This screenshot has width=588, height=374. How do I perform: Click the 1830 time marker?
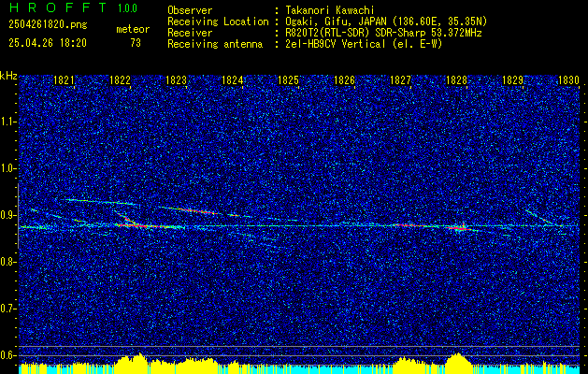point(568,80)
